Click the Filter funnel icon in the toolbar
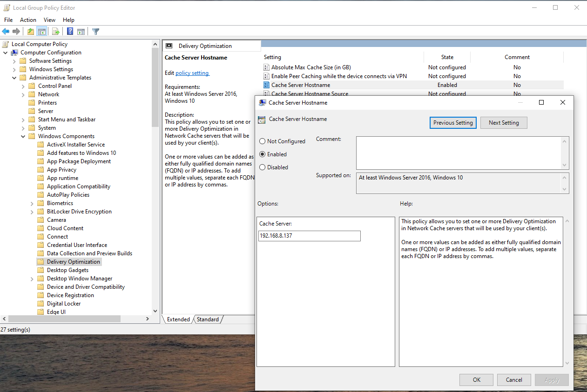 click(95, 32)
